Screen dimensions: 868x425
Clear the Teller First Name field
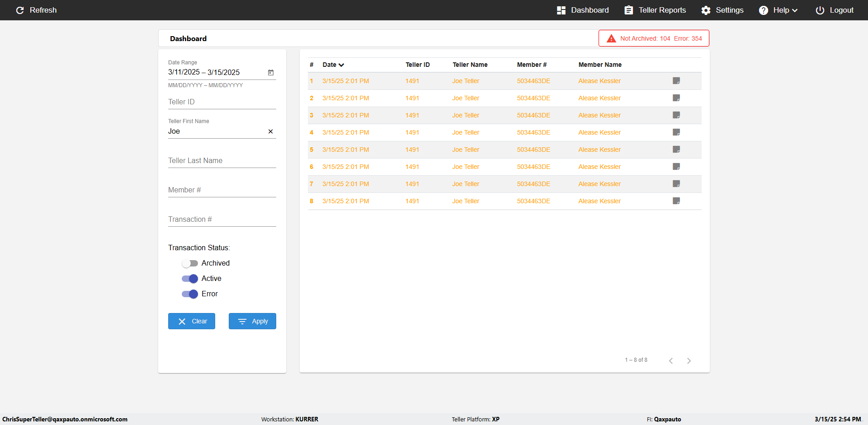(270, 131)
